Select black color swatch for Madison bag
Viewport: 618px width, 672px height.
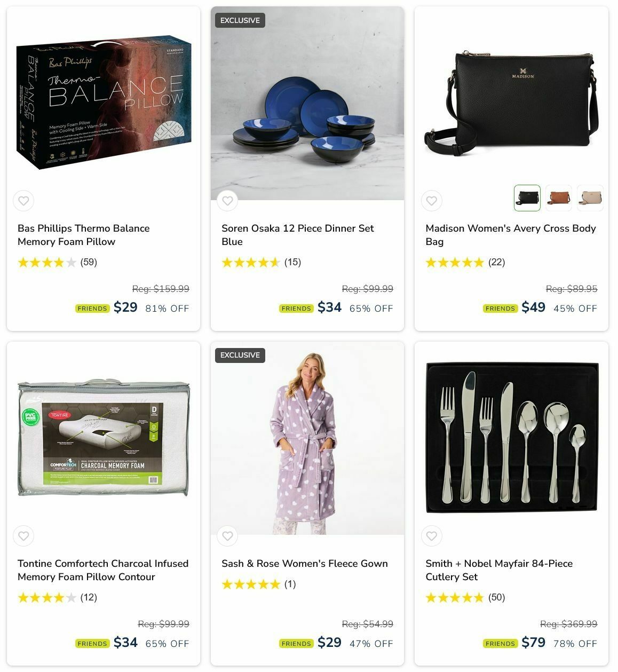pos(527,198)
